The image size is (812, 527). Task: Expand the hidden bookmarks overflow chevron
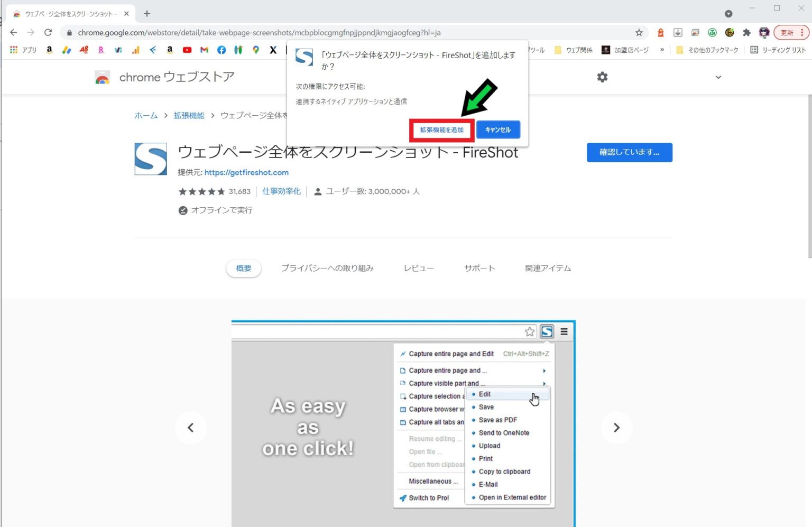[x=662, y=50]
